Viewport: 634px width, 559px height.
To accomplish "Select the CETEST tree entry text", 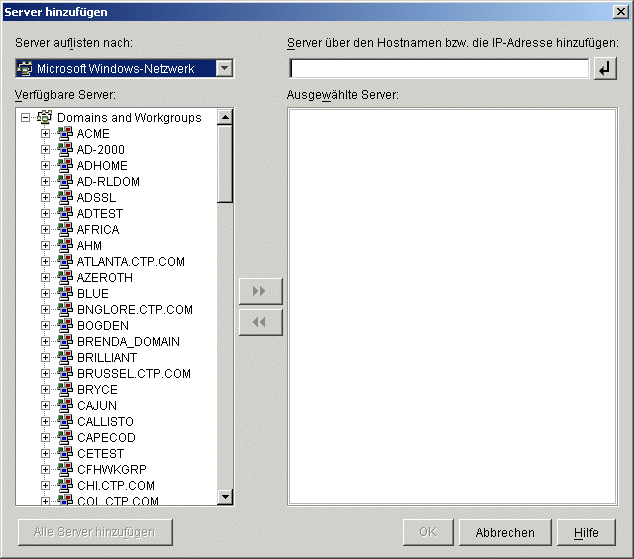I will pos(100,454).
